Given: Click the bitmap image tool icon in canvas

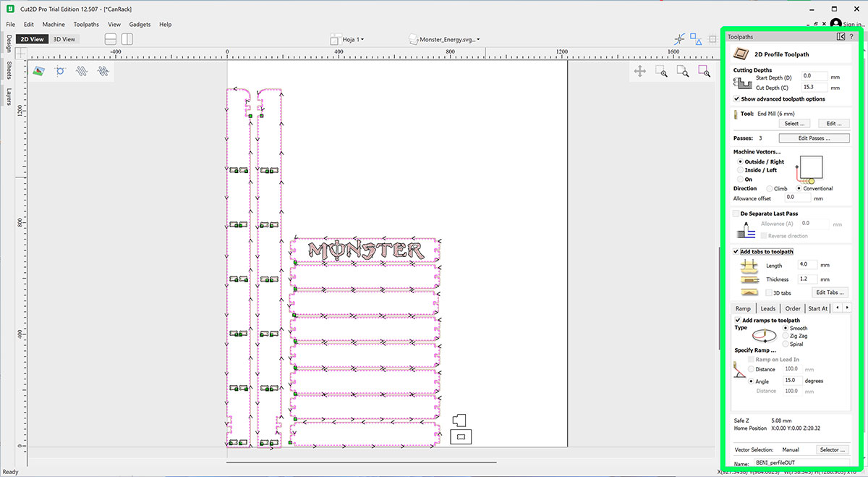Looking at the screenshot, I should click(40, 71).
